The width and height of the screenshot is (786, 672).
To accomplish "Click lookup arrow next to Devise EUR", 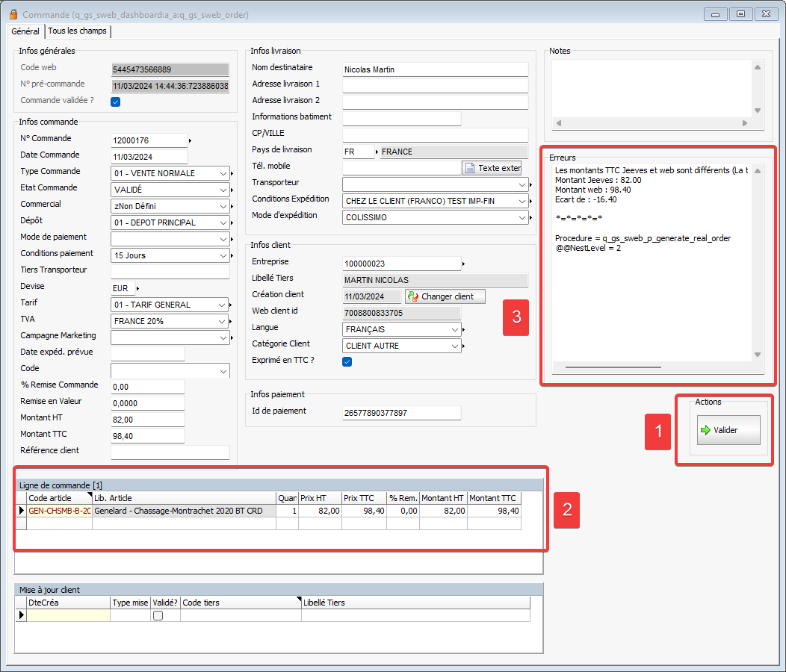I will pyautogui.click(x=137, y=288).
